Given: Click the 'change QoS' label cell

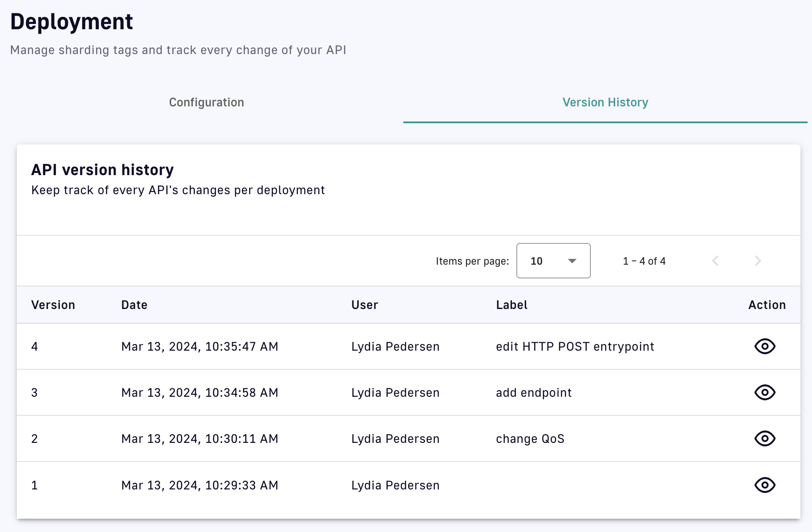Looking at the screenshot, I should (x=530, y=439).
